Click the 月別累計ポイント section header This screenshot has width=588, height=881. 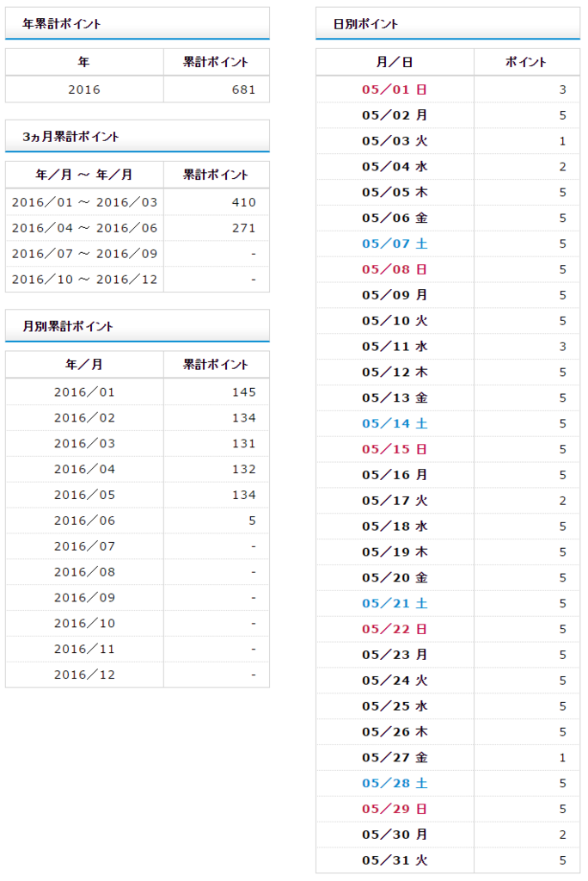137,326
